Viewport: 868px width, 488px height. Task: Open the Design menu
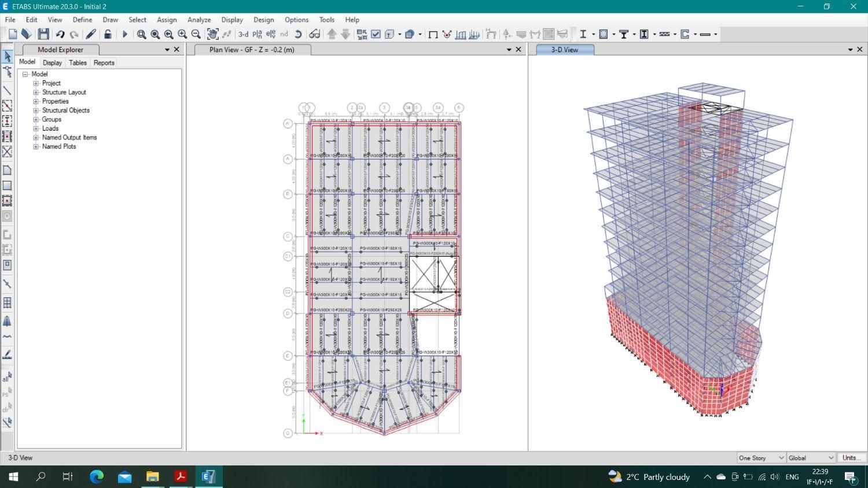[263, 20]
